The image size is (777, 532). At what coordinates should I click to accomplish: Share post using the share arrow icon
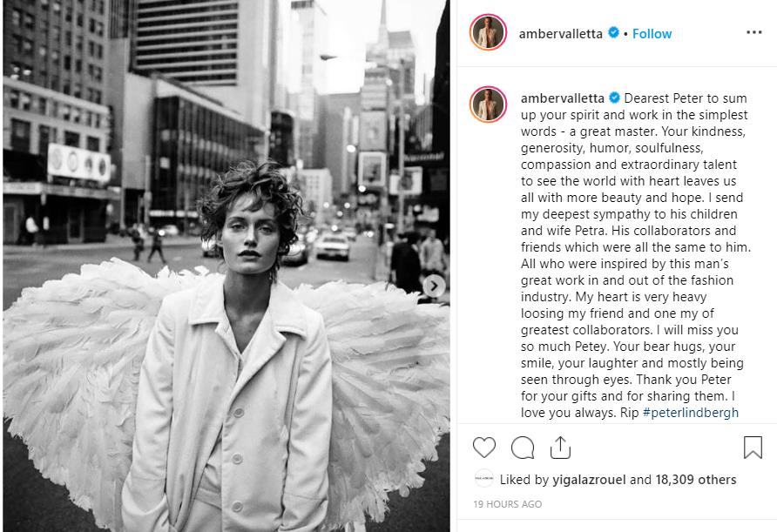(560, 448)
